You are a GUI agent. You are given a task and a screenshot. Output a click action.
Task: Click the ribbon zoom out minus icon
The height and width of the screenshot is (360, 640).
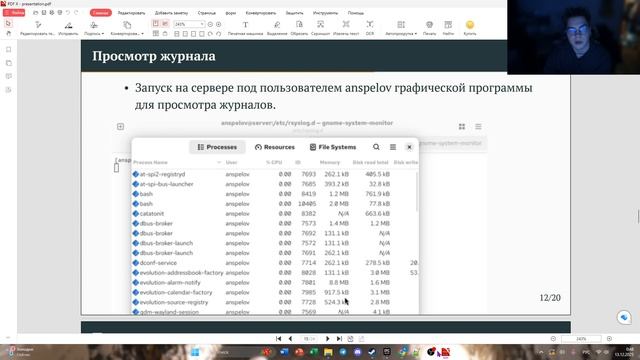210,24
